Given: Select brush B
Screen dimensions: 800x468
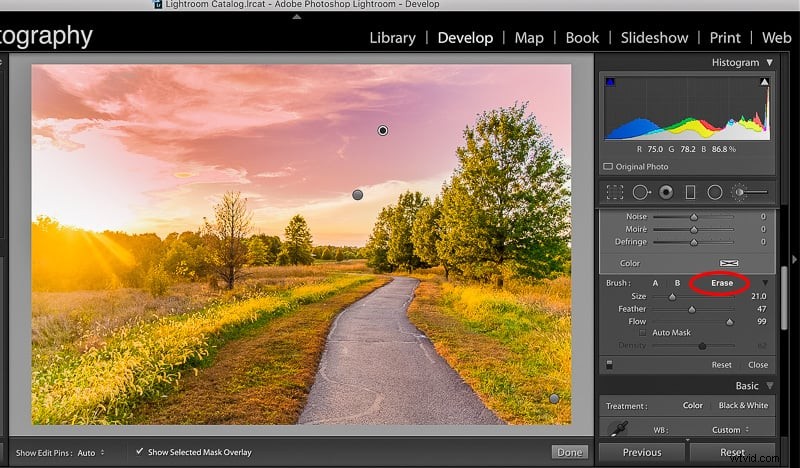Looking at the screenshot, I should pyautogui.click(x=677, y=283).
